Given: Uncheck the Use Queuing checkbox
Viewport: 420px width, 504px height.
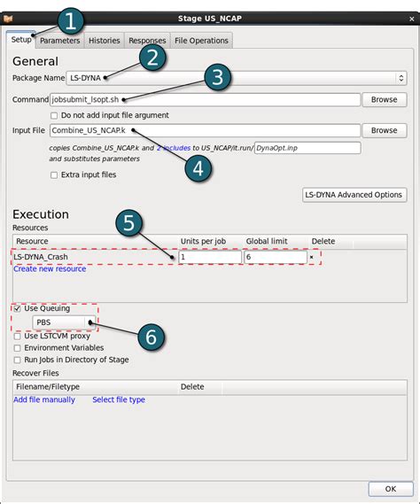Looking at the screenshot, I should (x=18, y=308).
